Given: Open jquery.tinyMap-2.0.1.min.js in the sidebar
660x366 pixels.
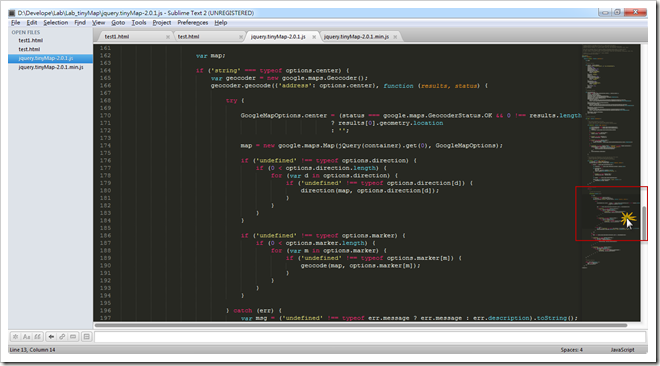Looking at the screenshot, I should point(51,67).
